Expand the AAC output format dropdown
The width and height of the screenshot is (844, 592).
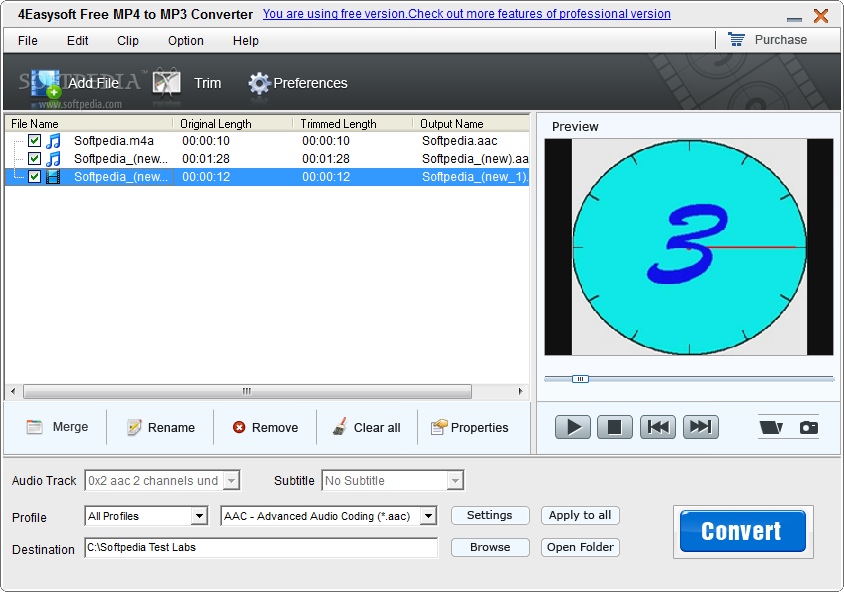pyautogui.click(x=428, y=516)
